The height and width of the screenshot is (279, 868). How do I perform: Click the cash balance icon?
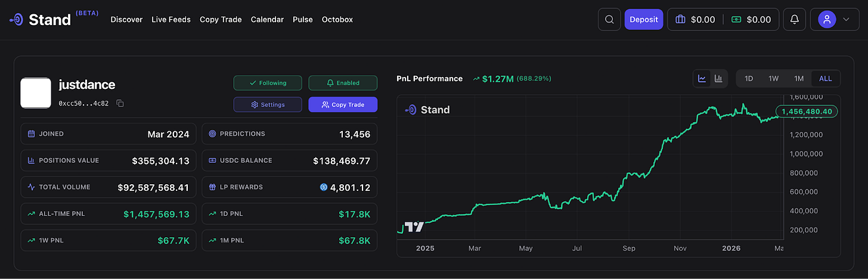[x=736, y=20]
